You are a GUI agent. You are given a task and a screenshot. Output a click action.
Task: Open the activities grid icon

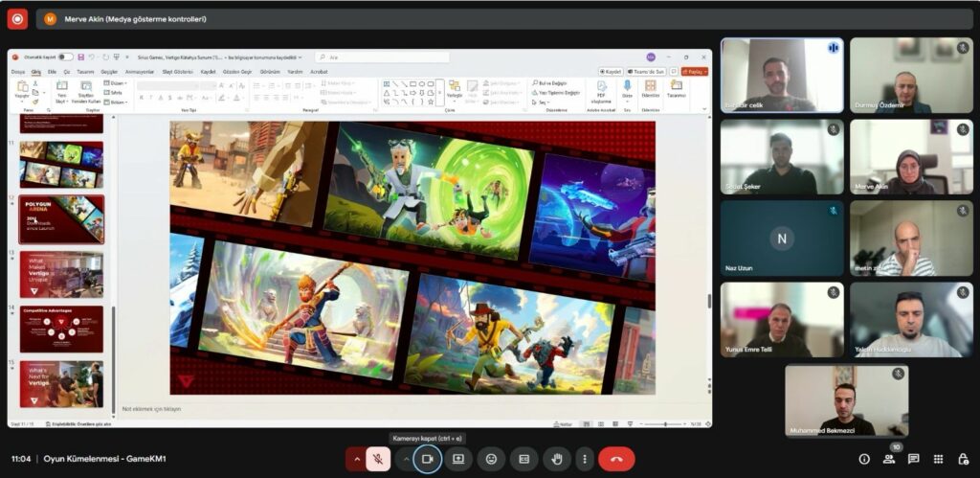coord(938,460)
